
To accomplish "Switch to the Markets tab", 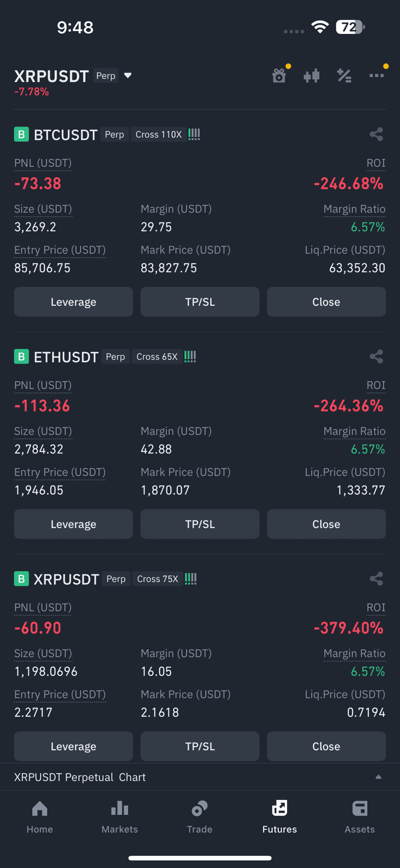I will [120, 817].
